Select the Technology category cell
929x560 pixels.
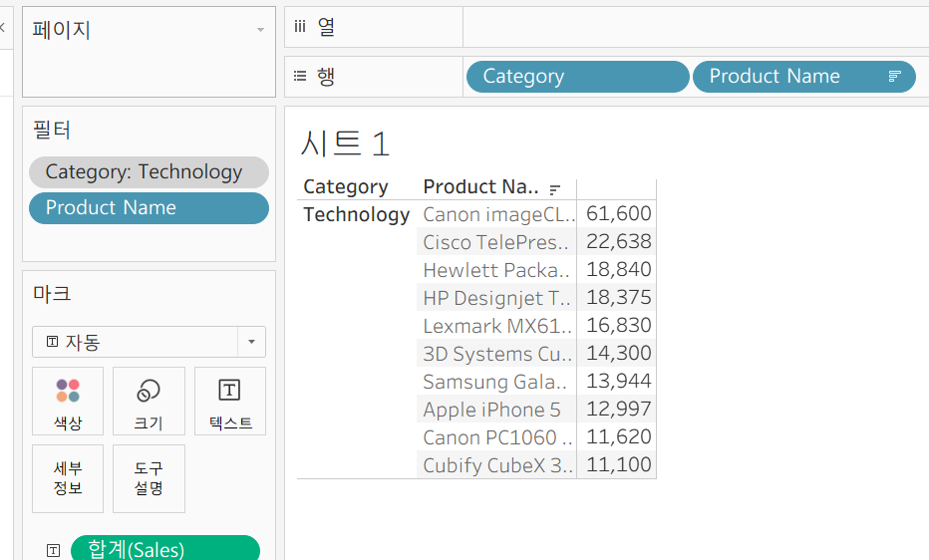coord(356,214)
